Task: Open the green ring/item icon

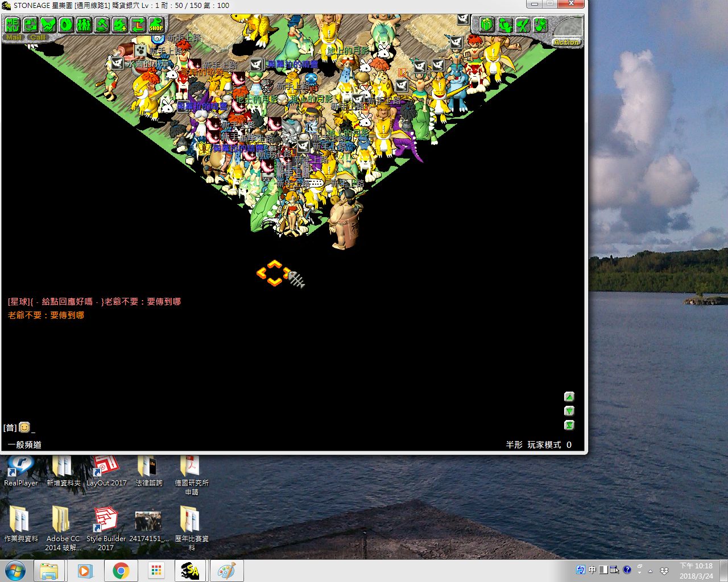Action: point(66,24)
